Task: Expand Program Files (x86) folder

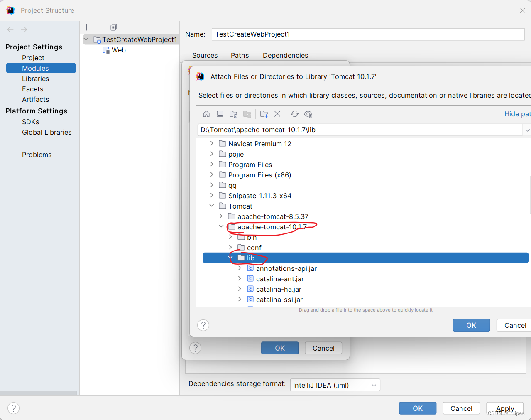Action: (212, 175)
